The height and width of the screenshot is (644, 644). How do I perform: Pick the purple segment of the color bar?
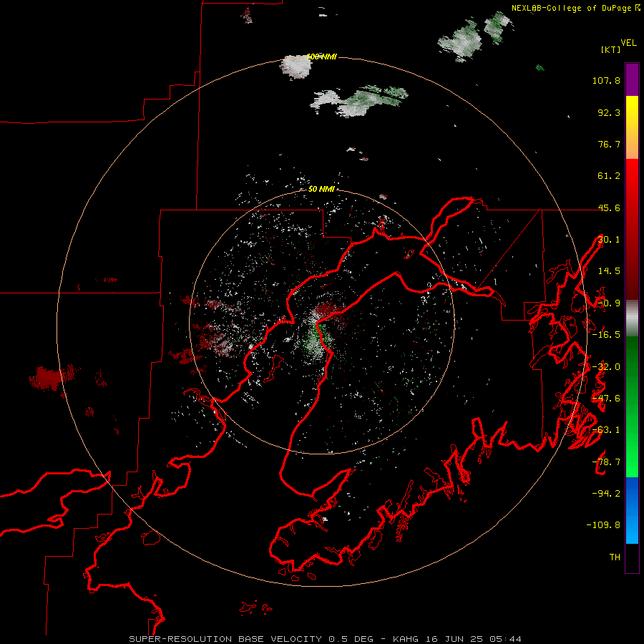point(632,79)
